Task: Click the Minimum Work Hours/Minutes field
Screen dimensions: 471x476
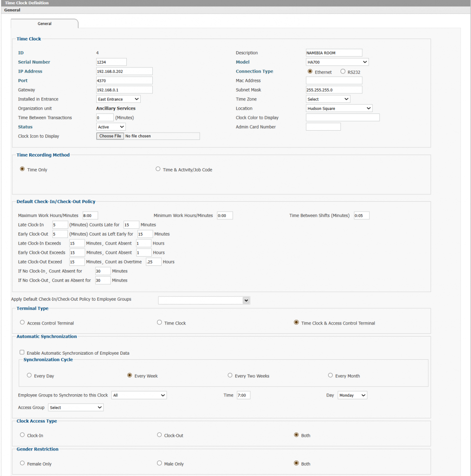Action: point(225,216)
